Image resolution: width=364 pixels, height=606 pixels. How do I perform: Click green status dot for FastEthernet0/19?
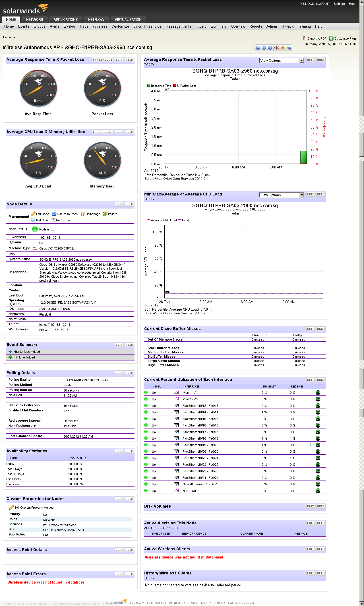146,445
